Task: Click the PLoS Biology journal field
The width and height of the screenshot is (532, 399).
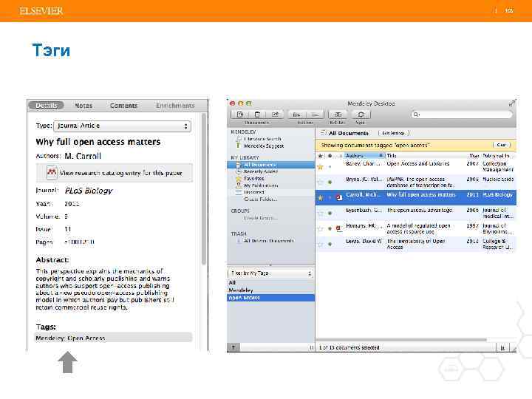Action: pyautogui.click(x=89, y=191)
